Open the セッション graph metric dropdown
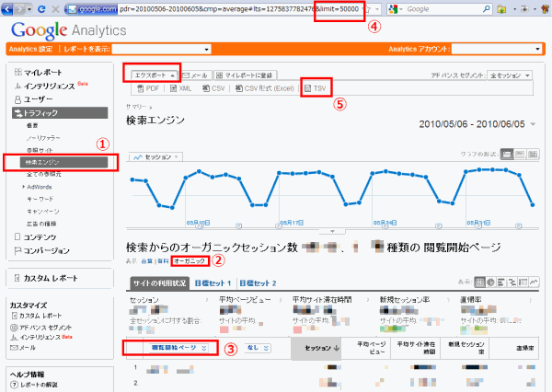Image resolution: width=552 pixels, height=392 pixels. click(155, 156)
